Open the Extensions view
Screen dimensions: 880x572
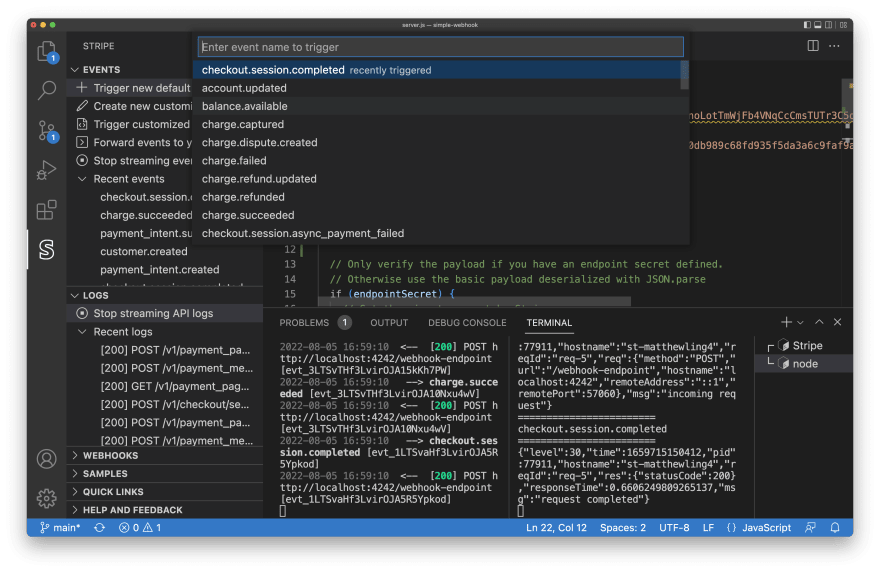47,210
